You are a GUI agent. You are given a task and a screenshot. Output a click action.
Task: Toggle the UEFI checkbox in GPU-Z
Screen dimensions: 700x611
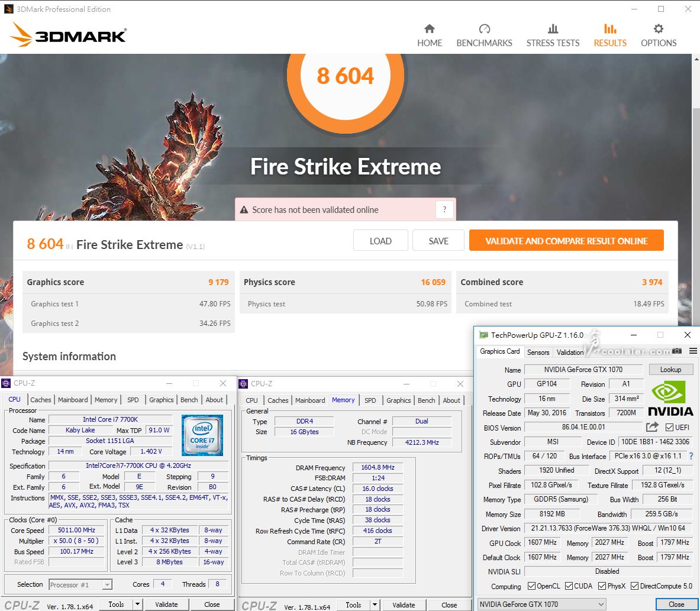[669, 428]
